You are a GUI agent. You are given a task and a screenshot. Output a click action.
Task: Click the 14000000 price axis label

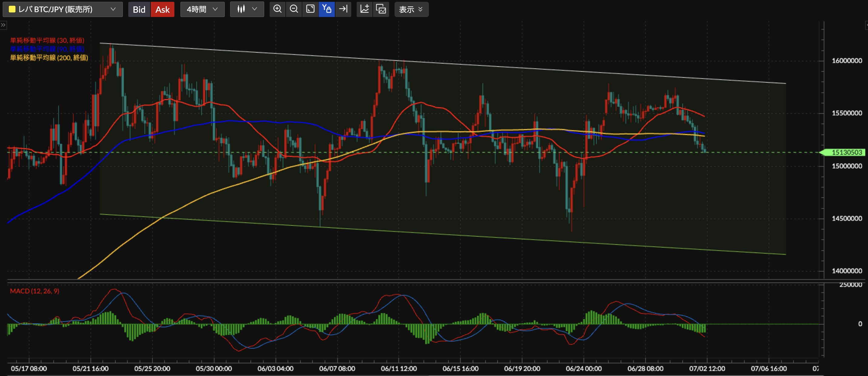847,271
